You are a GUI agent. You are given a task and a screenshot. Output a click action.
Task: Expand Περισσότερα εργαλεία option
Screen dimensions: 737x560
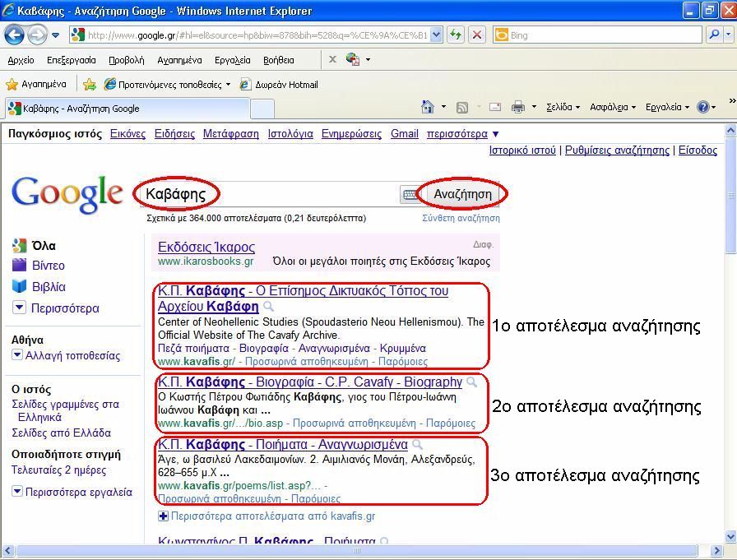tap(72, 492)
